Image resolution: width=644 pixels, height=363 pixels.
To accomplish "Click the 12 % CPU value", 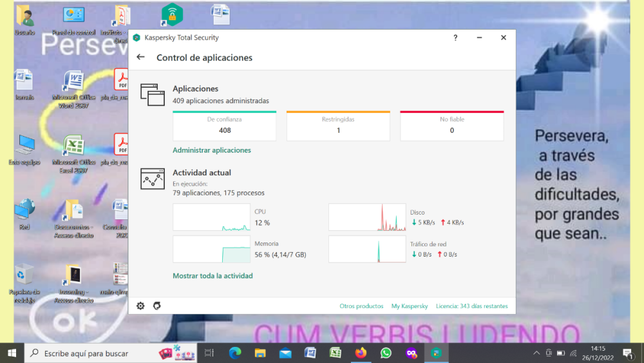I will (x=262, y=223).
